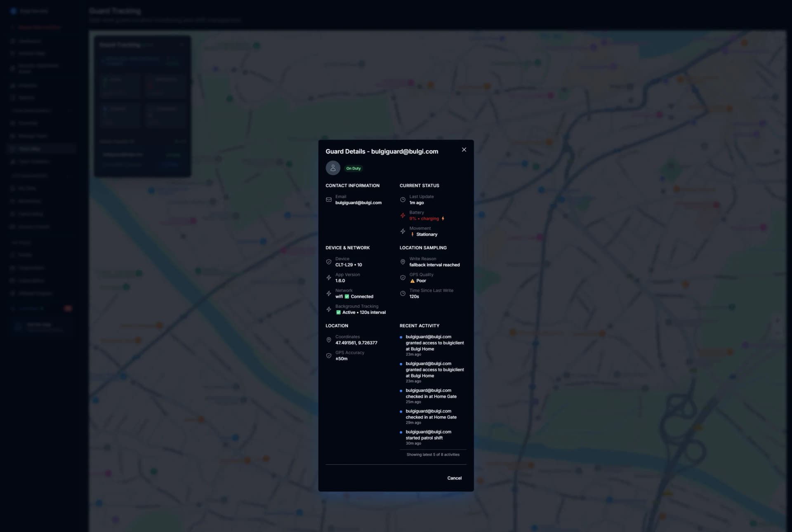792x532 pixels.
Task: Click the email envelope icon under Contact Information
Action: (328, 199)
